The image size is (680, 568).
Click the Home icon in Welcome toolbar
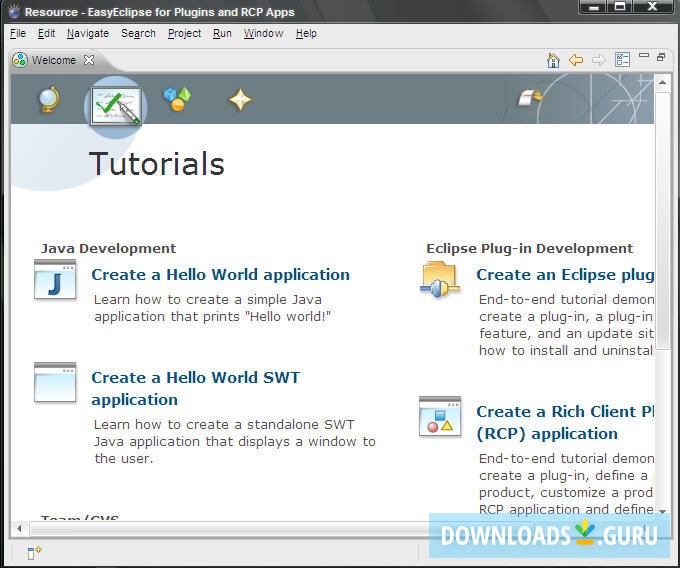pos(553,60)
